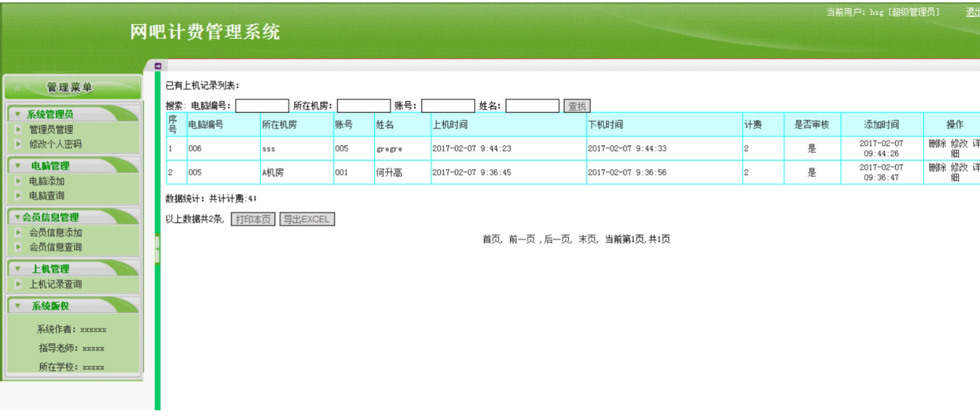The width and height of the screenshot is (980, 420).
Task: Click the 查找 search button
Action: click(577, 106)
